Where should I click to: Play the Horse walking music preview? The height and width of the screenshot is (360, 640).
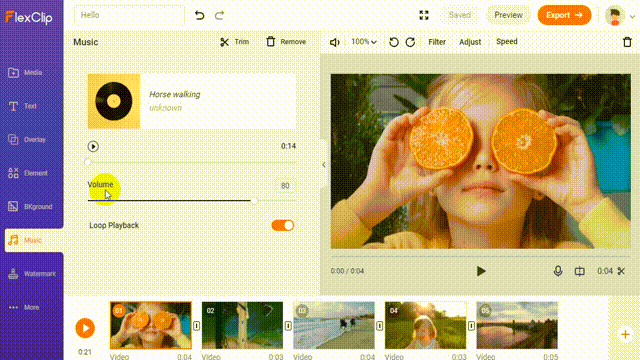coord(93,147)
